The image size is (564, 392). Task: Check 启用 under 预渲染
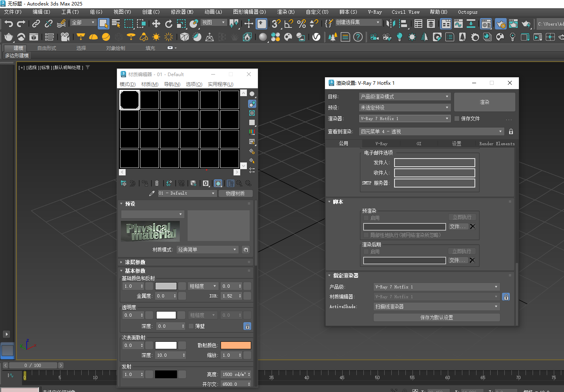pyautogui.click(x=366, y=218)
